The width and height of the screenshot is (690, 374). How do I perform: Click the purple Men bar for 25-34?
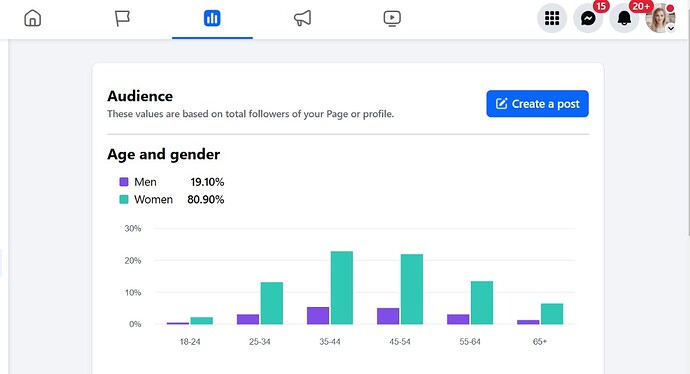pos(248,319)
